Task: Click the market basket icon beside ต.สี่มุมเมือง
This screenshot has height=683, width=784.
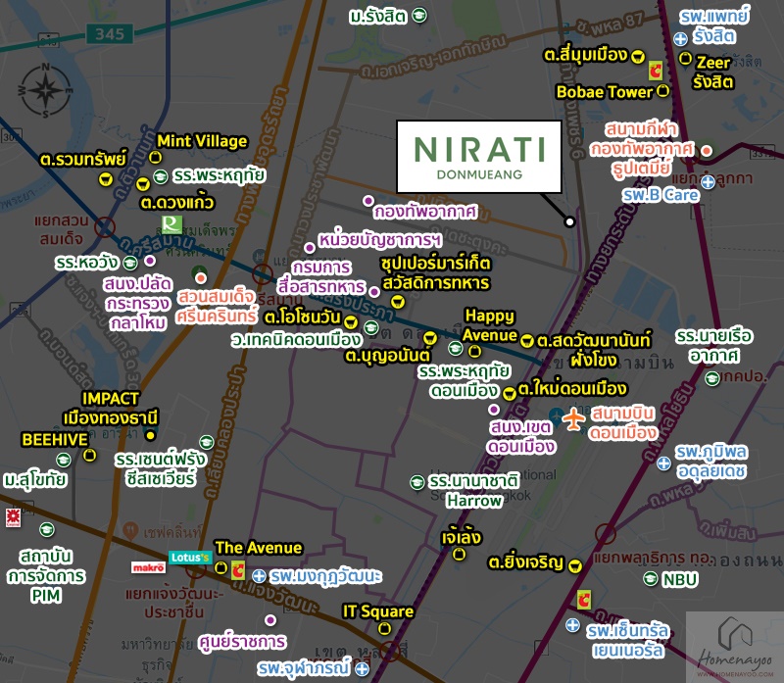Action: coord(638,56)
